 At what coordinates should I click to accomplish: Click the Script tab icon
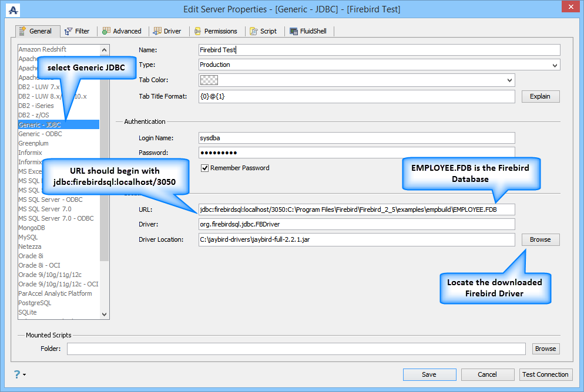point(254,31)
